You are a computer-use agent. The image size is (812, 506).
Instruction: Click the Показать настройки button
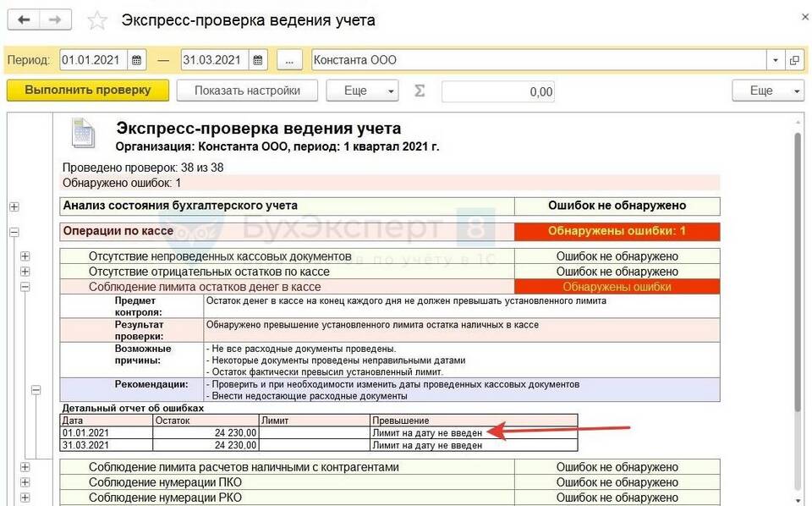247,91
